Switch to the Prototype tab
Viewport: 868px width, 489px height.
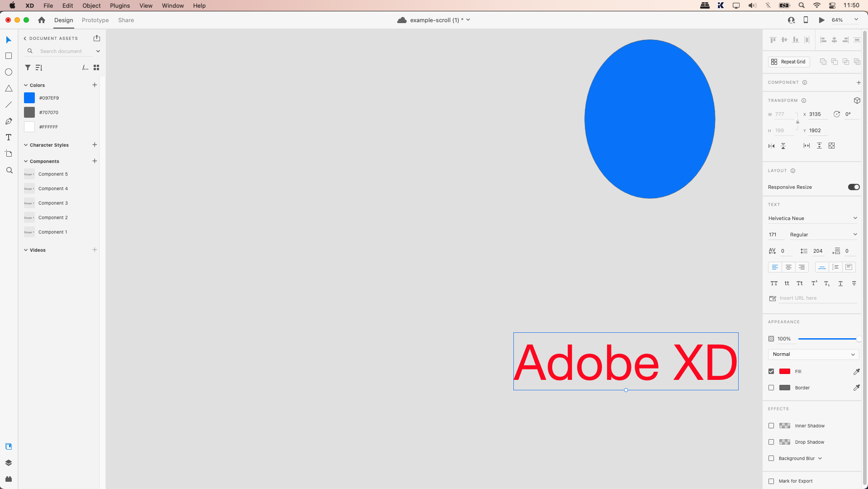coord(95,20)
